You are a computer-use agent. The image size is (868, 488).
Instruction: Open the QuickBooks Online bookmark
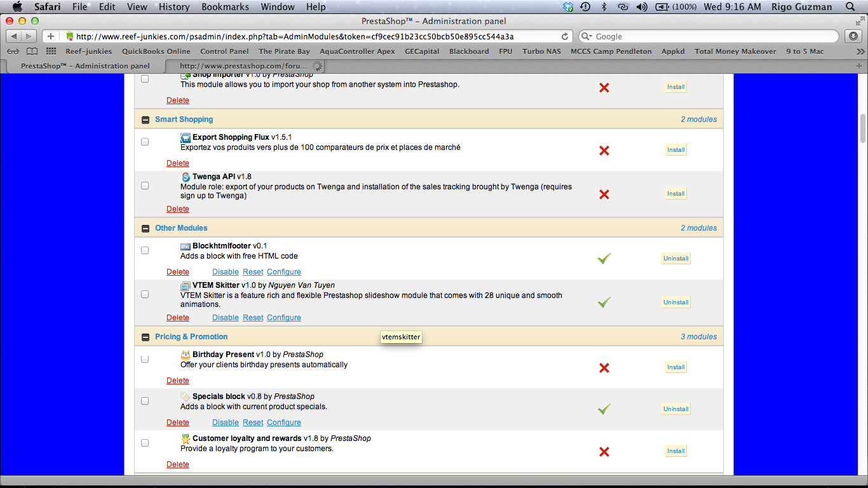point(156,51)
